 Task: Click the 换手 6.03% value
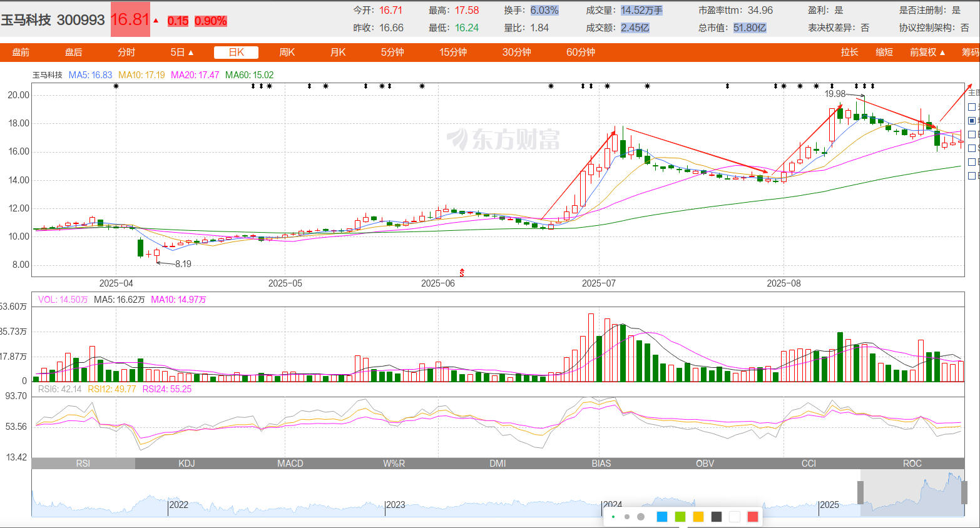(544, 11)
